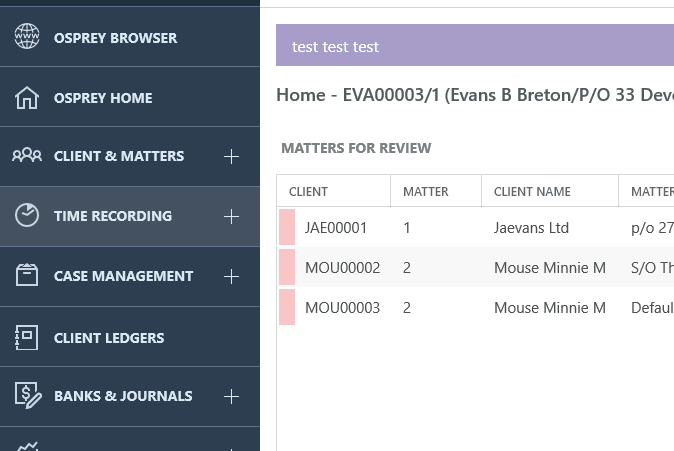Go to Osprey Home
Image resolution: width=674 pixels, height=451 pixels.
tap(130, 97)
